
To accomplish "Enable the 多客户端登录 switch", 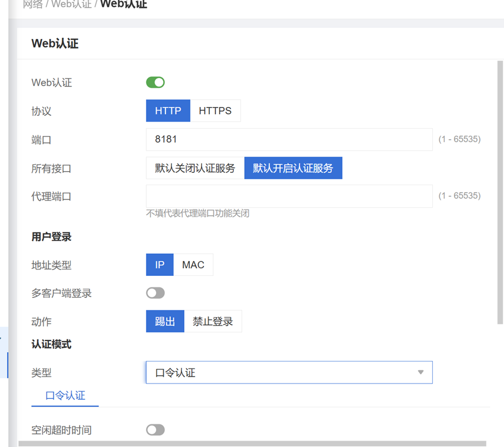I will 155,293.
